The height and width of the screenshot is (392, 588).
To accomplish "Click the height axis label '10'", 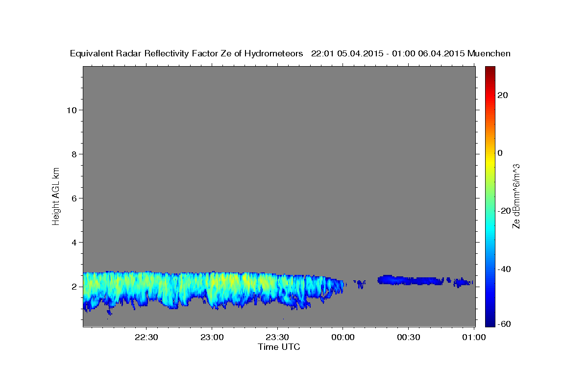I will point(71,110).
